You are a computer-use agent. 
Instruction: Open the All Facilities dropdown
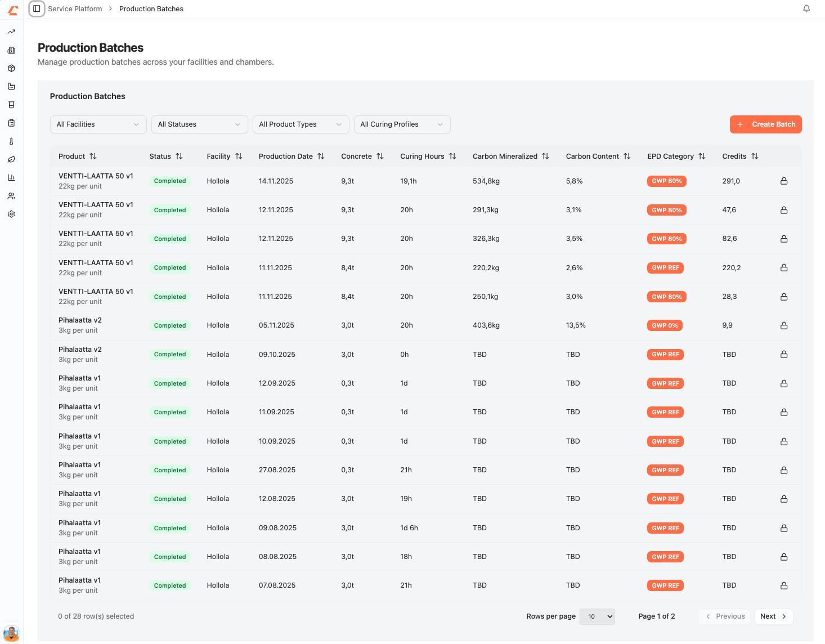[98, 124]
